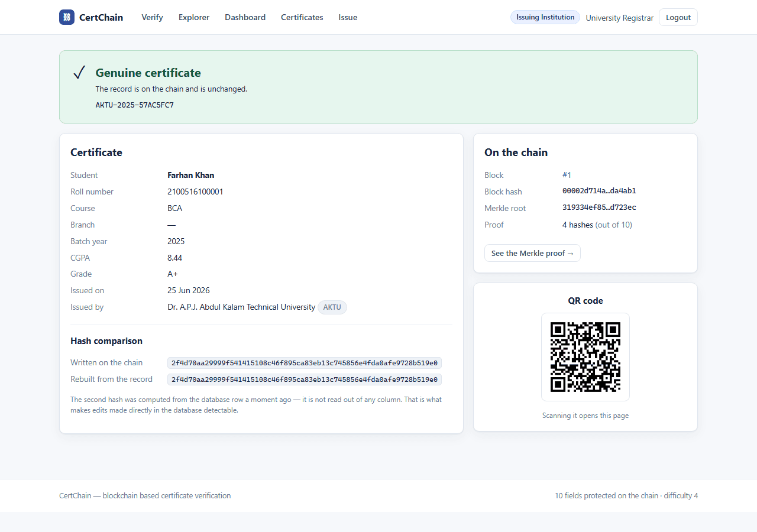Screen dimensions: 757x532
Task: Click Dr. A.P.J. Abdul Kalam Technical University
Action: point(241,307)
